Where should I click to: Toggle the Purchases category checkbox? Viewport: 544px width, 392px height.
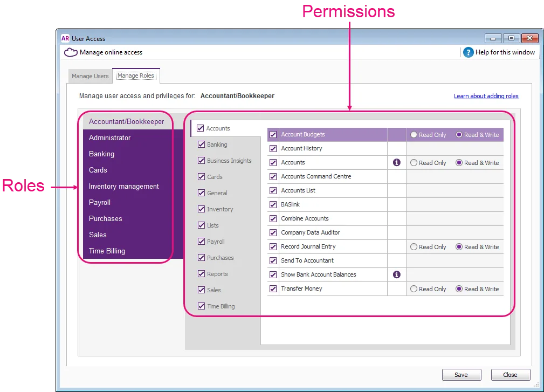(x=201, y=257)
